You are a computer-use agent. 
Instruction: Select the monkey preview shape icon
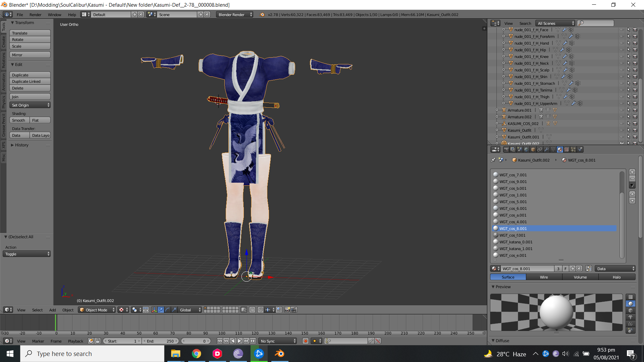(x=631, y=317)
